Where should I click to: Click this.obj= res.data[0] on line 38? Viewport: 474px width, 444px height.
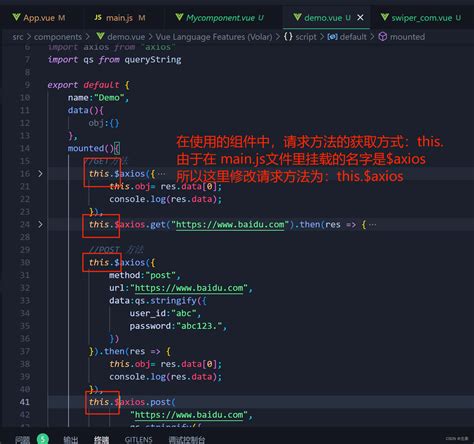(165, 364)
